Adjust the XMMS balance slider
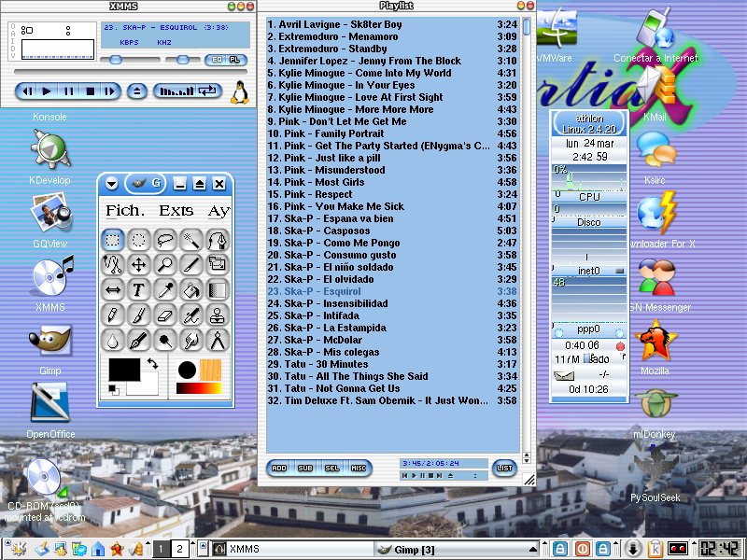 click(183, 60)
